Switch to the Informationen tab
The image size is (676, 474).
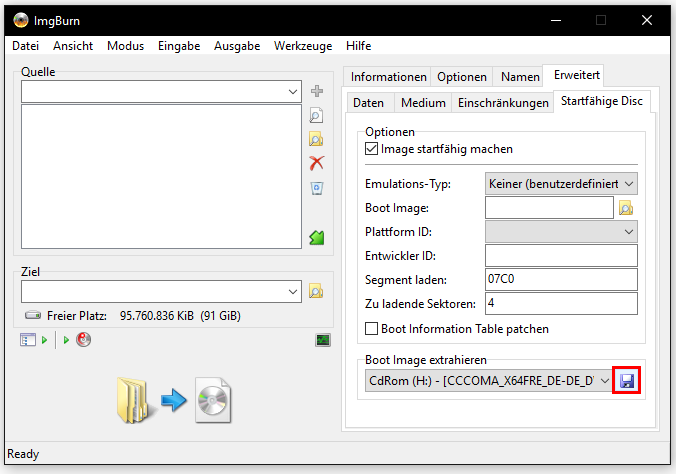point(388,77)
